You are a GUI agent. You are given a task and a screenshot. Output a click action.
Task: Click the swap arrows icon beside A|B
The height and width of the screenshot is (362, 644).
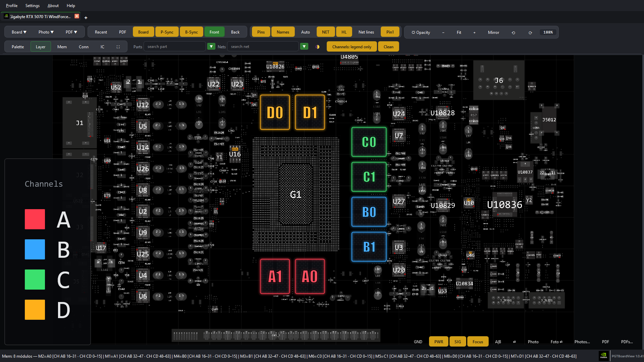click(515, 342)
